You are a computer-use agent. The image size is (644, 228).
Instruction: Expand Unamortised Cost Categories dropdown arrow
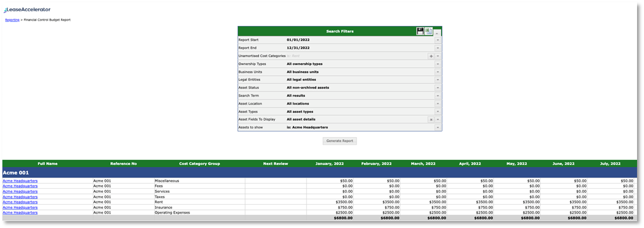pyautogui.click(x=438, y=56)
